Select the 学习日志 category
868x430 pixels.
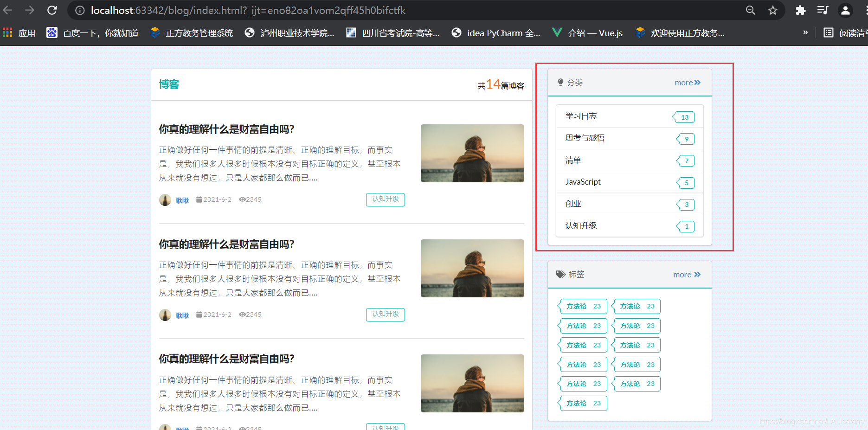pos(630,116)
